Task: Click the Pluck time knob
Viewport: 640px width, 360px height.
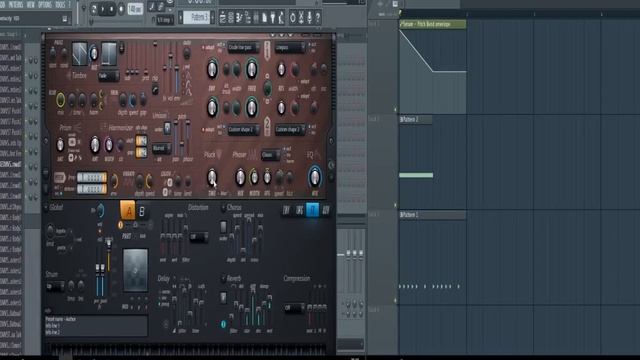Action: (x=212, y=177)
